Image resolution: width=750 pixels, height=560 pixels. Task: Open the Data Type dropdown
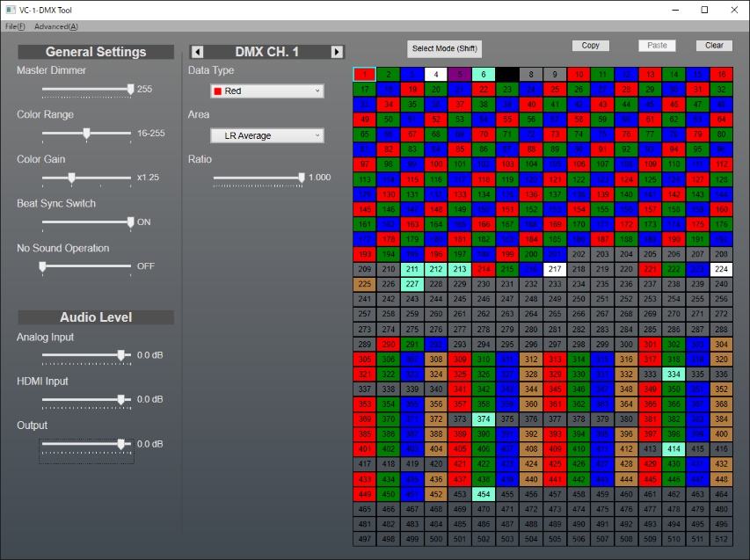(x=267, y=91)
